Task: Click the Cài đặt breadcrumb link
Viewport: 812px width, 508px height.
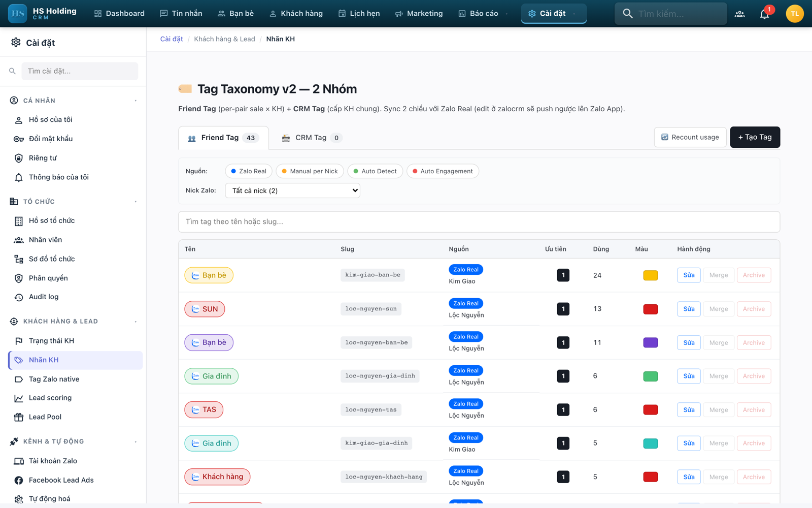Action: pos(172,39)
